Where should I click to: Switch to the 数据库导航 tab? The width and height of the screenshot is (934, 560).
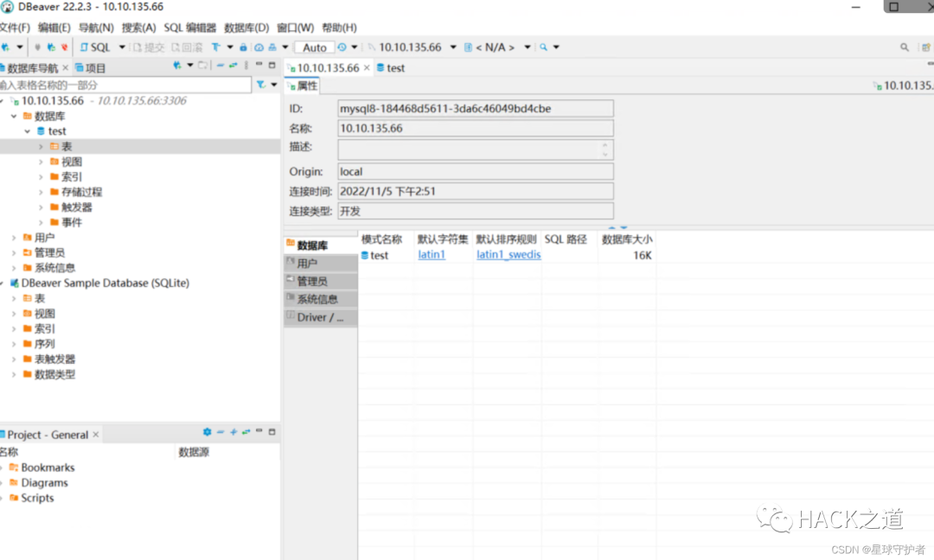[32, 68]
